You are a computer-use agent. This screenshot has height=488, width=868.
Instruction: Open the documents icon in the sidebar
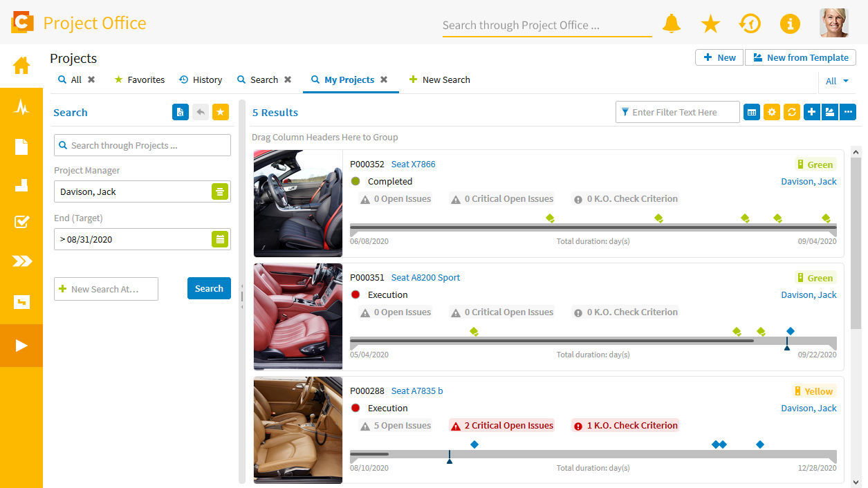[x=21, y=147]
